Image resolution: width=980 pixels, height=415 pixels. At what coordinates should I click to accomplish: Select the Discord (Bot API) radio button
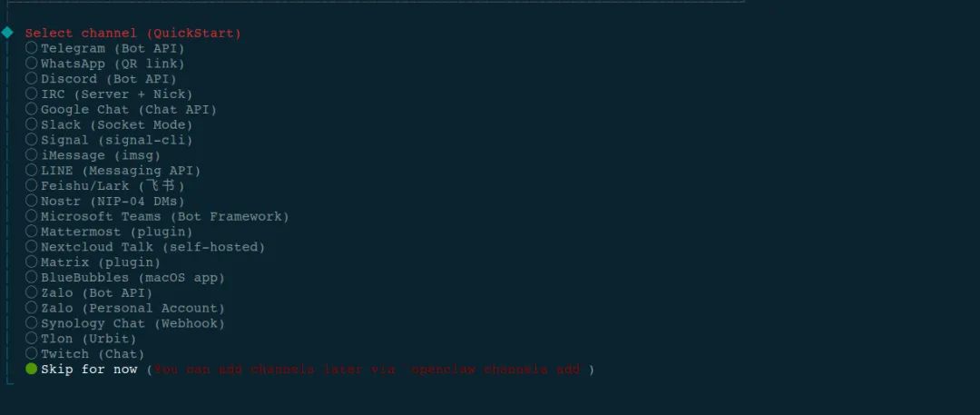click(x=102, y=79)
